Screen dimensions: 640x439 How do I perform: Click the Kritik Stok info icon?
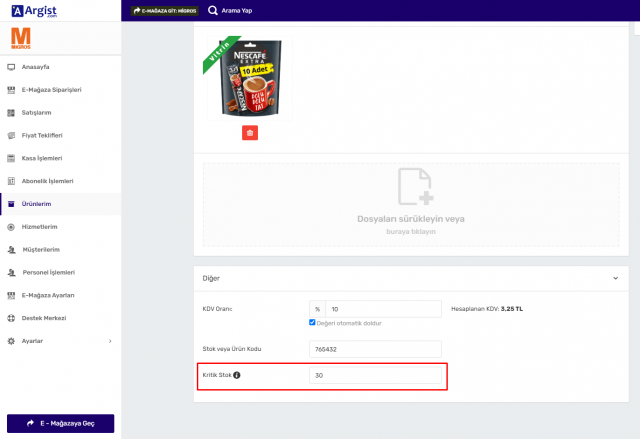pyautogui.click(x=237, y=376)
